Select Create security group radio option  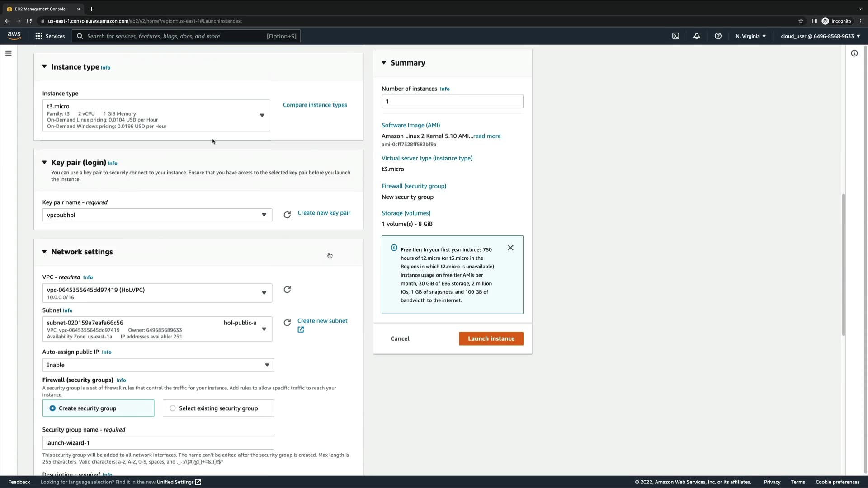(x=53, y=408)
